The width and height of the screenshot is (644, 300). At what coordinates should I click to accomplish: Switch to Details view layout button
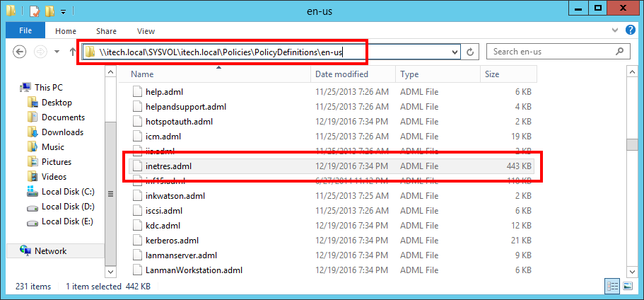[612, 286]
